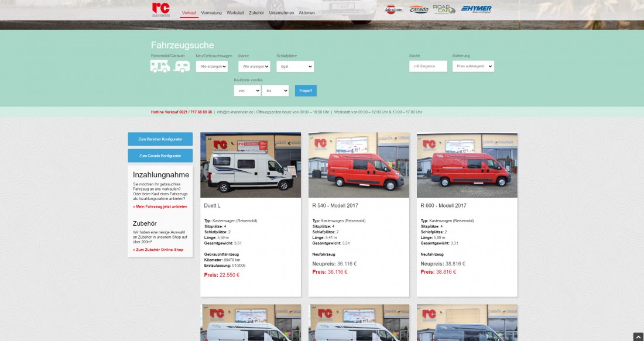Select the Caravan trailer icon filter
This screenshot has width=644, height=341.
coord(181,67)
